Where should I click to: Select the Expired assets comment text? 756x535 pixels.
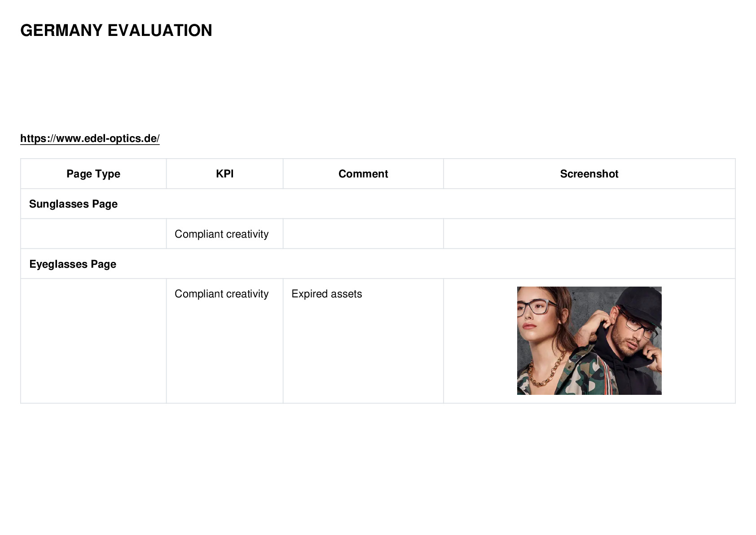(x=326, y=294)
